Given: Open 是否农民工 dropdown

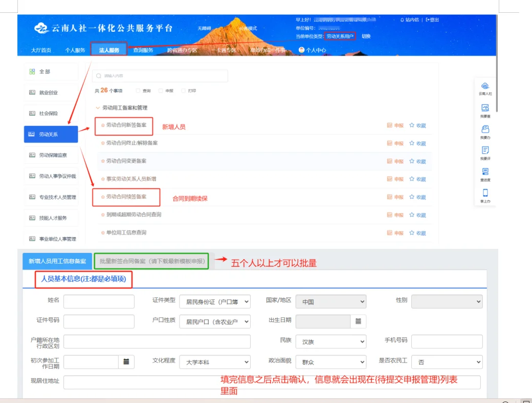Looking at the screenshot, I should 447,362.
